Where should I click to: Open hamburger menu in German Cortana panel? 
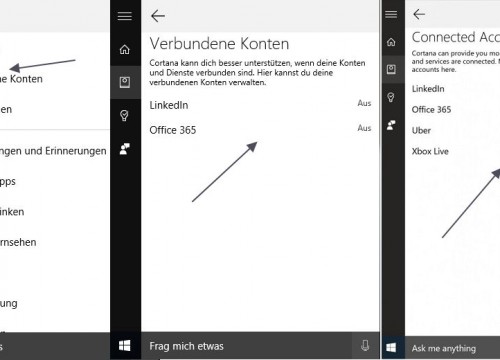tap(125, 16)
